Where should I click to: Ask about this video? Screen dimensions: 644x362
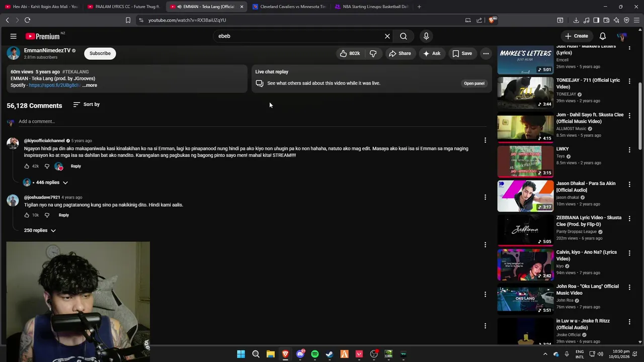(x=432, y=53)
